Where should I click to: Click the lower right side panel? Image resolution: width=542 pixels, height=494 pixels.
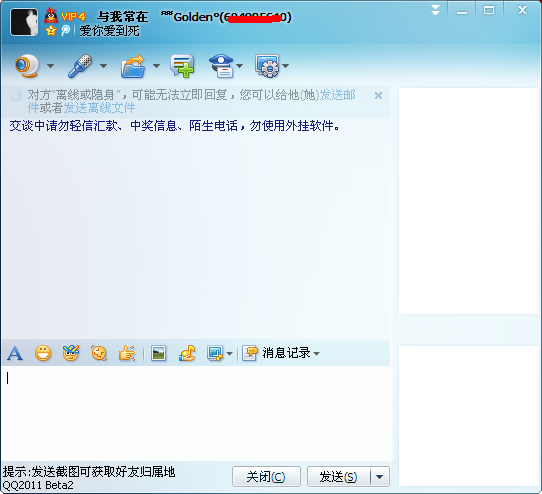470,416
